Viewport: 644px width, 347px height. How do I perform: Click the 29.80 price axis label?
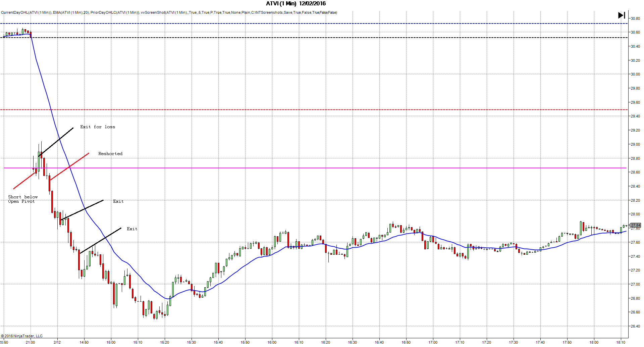click(635, 88)
